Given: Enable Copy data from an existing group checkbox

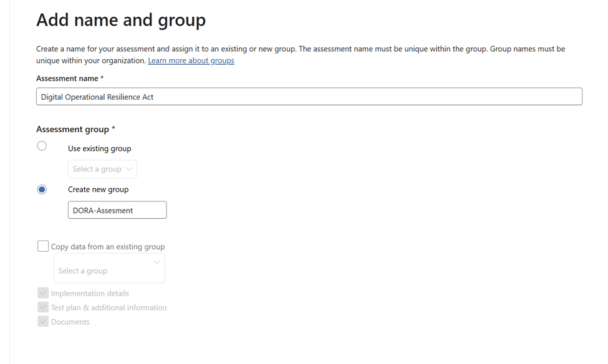Looking at the screenshot, I should point(43,246).
